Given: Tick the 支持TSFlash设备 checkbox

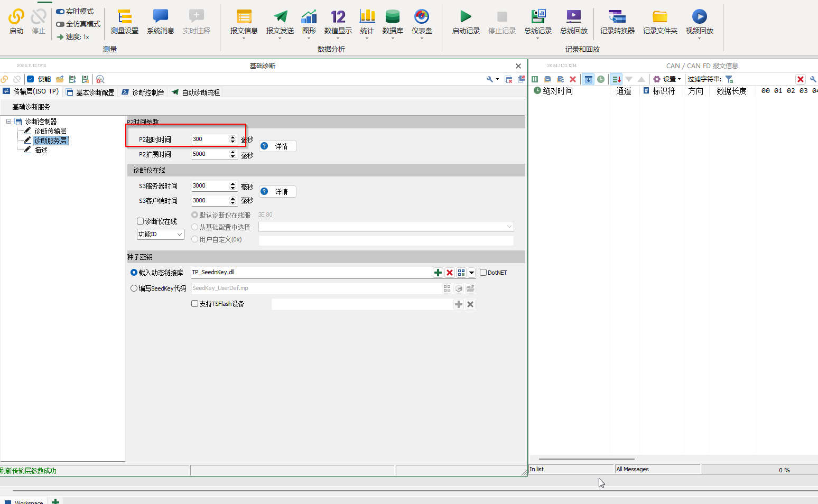Looking at the screenshot, I should [194, 304].
